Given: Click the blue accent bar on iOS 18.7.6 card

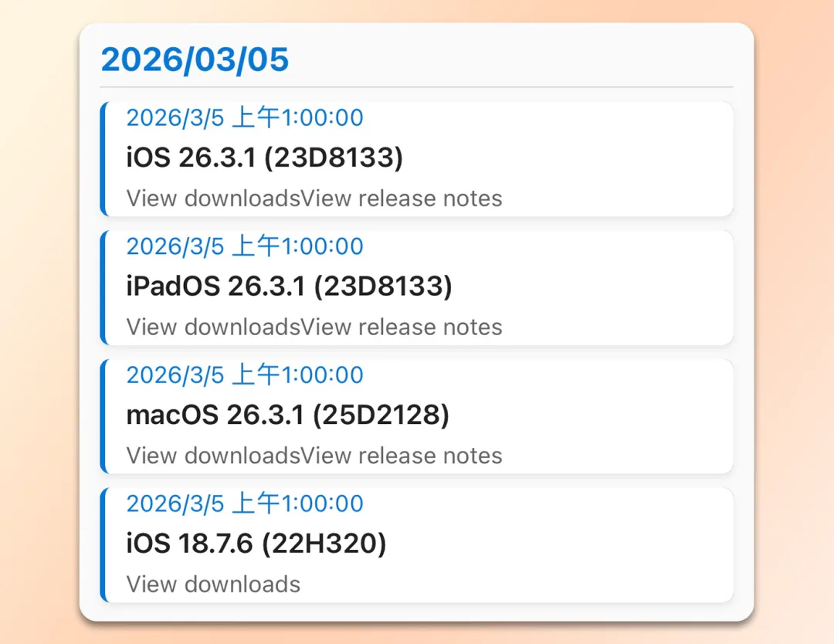Looking at the screenshot, I should [103, 544].
